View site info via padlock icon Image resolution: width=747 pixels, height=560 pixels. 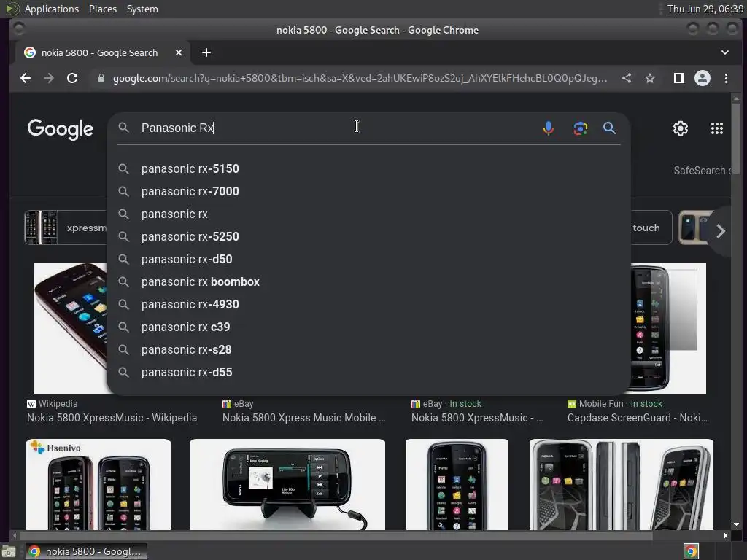101,78
